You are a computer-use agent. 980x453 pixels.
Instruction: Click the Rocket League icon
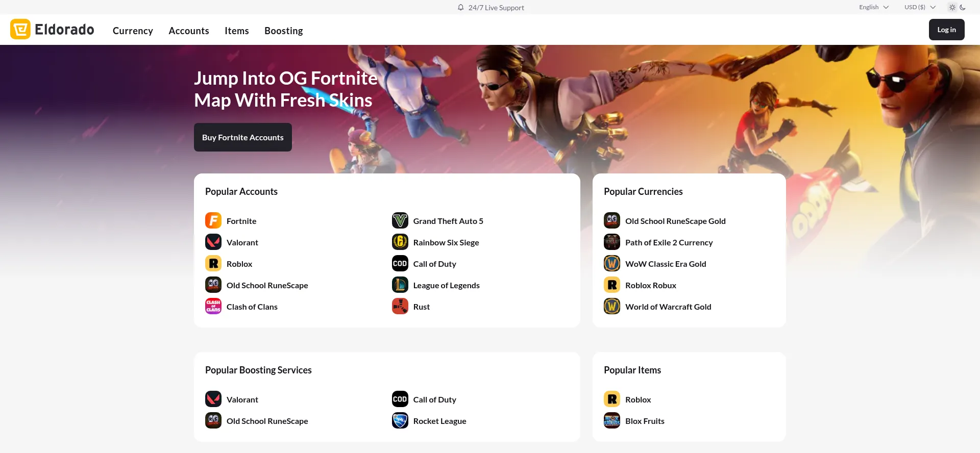(x=400, y=420)
